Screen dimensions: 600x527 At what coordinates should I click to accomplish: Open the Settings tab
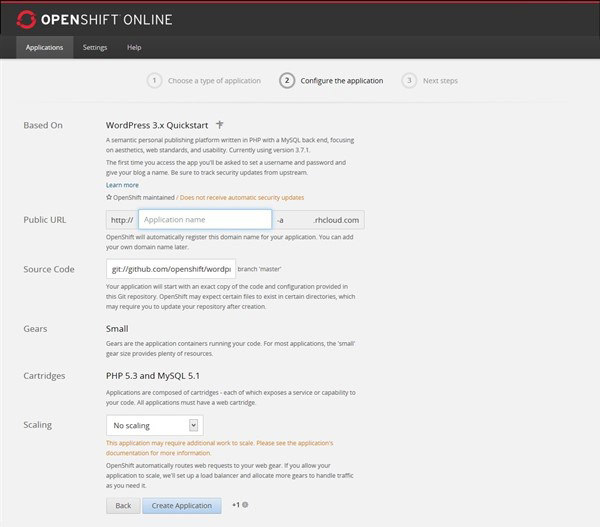pos(95,47)
